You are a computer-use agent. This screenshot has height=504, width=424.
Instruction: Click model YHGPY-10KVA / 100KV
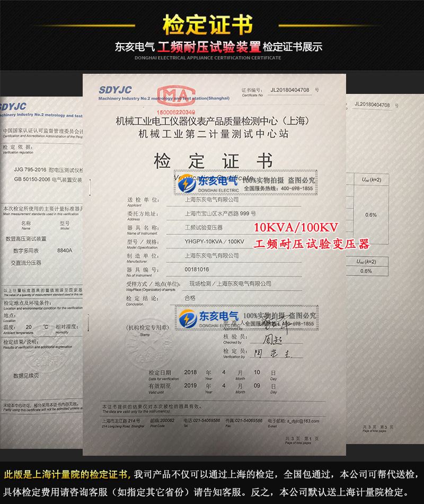214,241
